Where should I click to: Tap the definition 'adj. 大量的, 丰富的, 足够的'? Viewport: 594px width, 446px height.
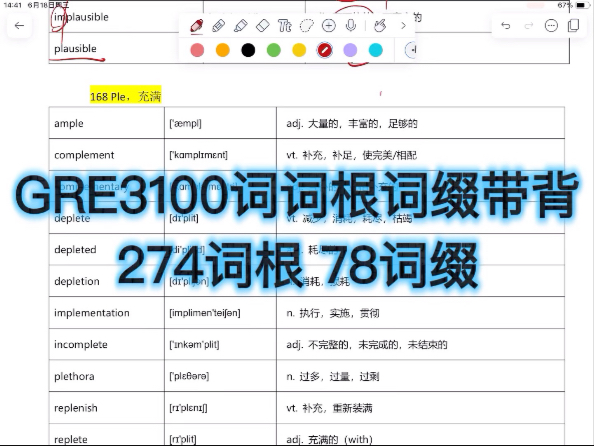[x=352, y=124]
